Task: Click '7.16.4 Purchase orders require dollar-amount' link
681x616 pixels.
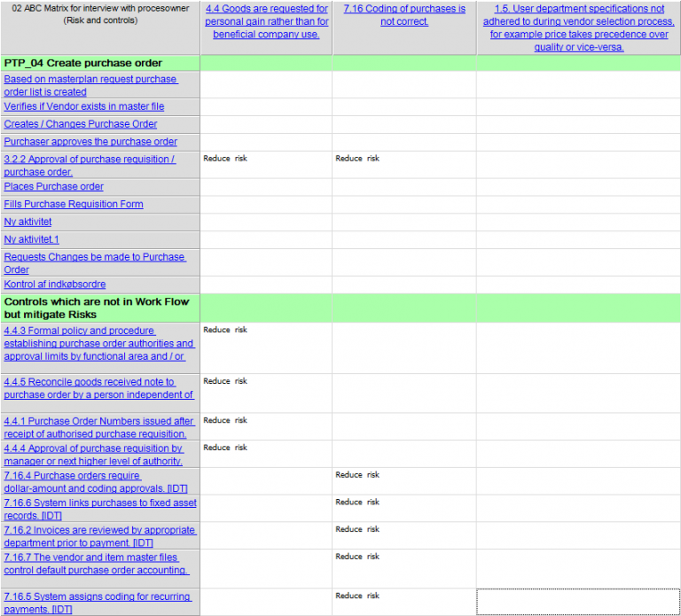Action: tap(96, 482)
